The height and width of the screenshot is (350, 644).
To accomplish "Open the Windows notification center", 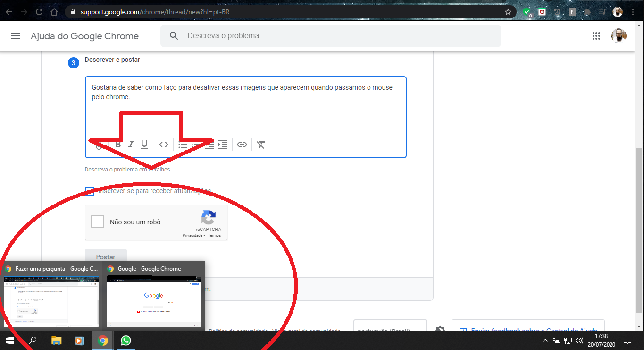I will coord(627,341).
